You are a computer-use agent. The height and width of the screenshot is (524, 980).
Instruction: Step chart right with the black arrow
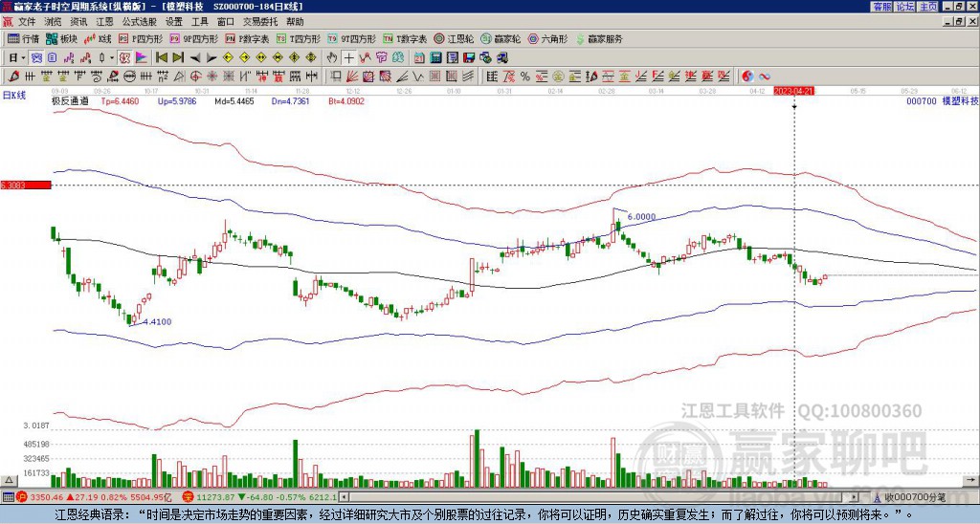point(212,58)
